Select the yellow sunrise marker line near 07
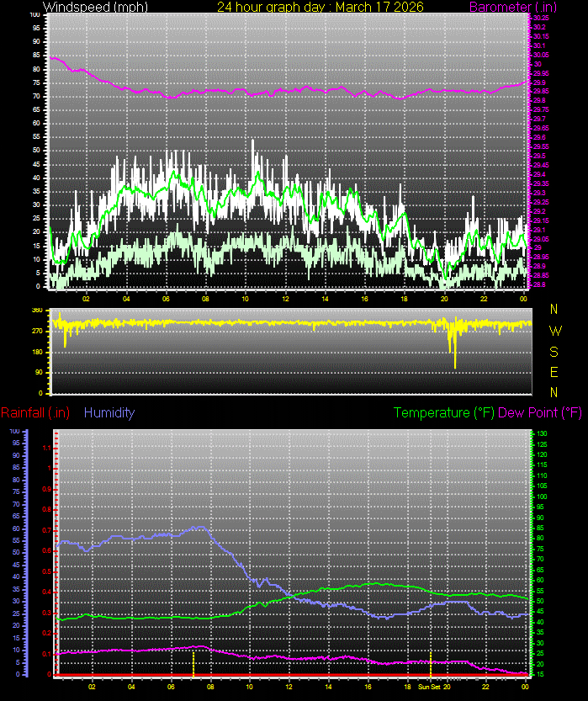 pos(193,663)
